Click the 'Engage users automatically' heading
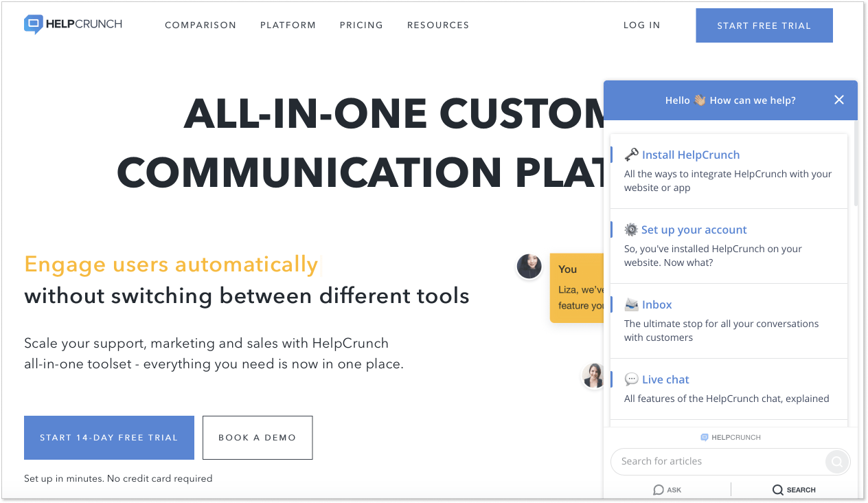The image size is (868, 503). pyautogui.click(x=171, y=265)
